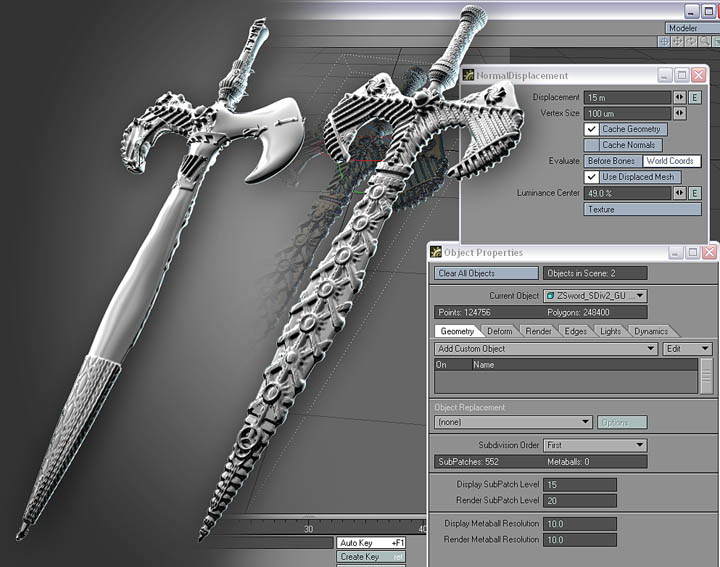Click the 'SubPatches: 552' readout
720x567 pixels.
[x=468, y=462]
